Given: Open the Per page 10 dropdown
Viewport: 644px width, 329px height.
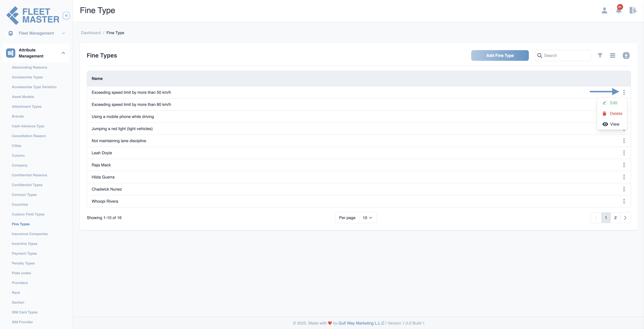Looking at the screenshot, I should point(367,218).
